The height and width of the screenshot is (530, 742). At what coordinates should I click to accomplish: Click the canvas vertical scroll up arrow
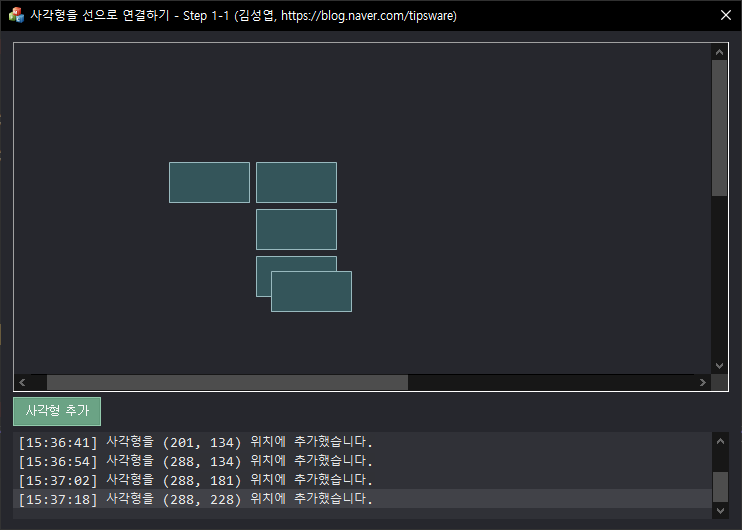click(719, 52)
